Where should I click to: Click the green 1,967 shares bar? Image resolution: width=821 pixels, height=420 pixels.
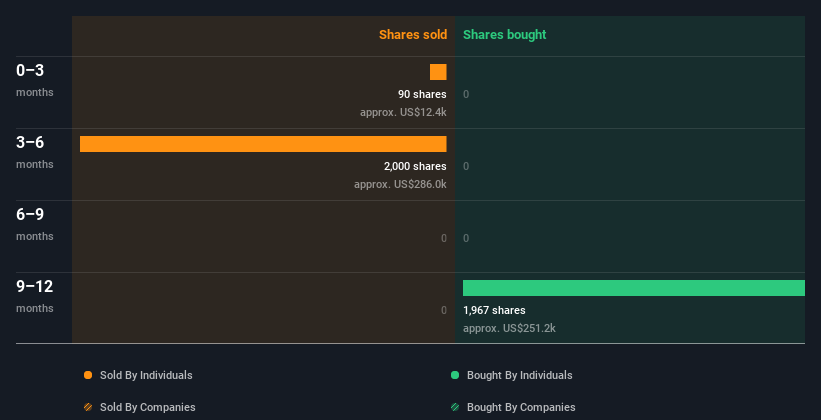point(633,288)
